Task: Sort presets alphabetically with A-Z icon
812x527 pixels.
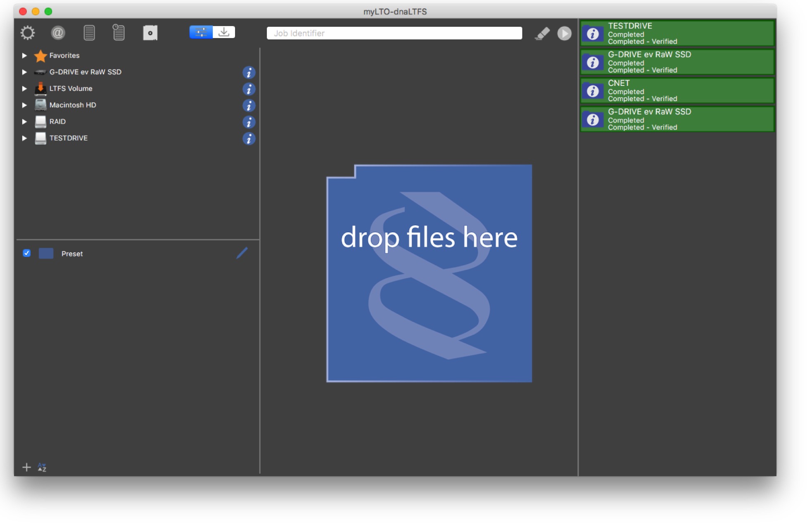Action: point(42,467)
